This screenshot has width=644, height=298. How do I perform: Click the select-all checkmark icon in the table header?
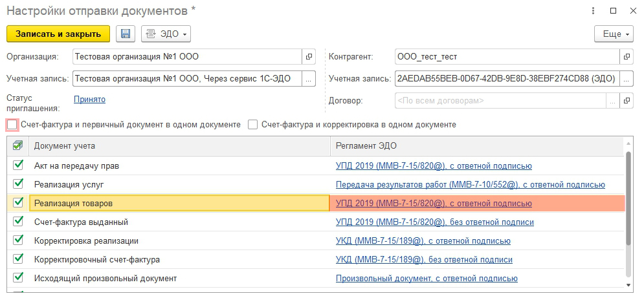click(x=17, y=145)
